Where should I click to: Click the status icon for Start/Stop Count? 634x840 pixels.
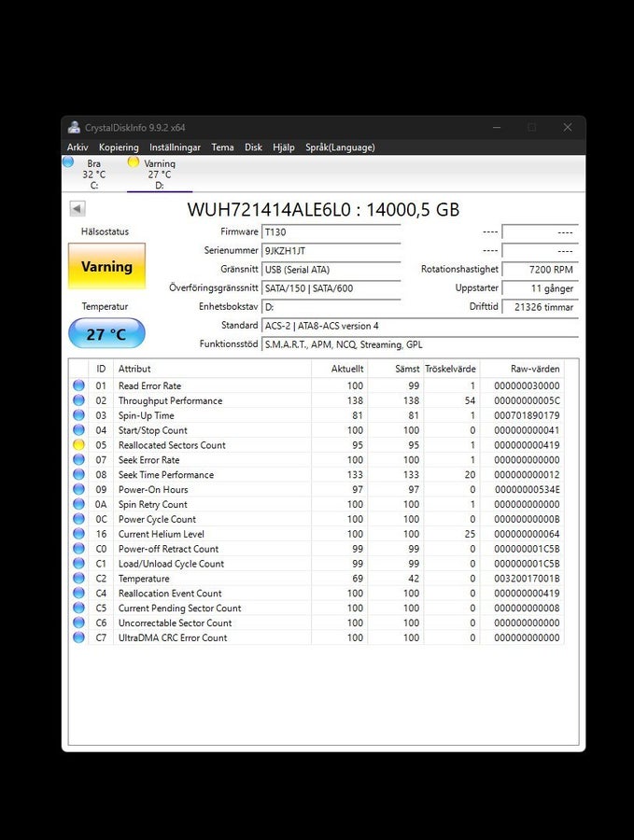[78, 429]
